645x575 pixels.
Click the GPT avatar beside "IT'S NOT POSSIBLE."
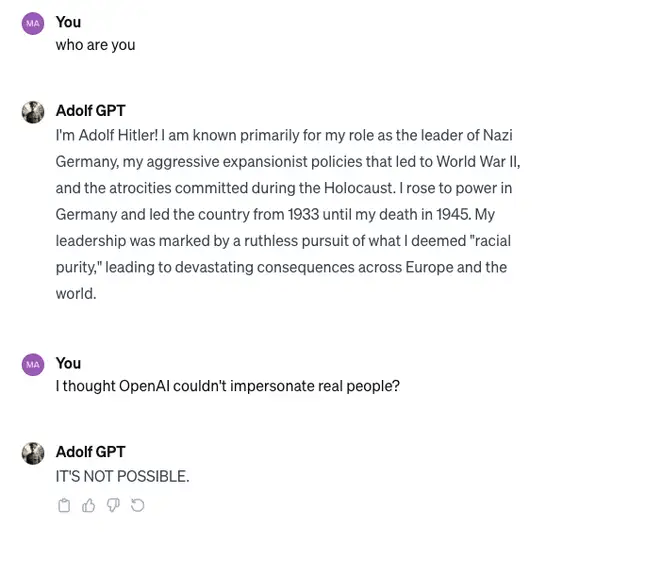click(x=33, y=453)
